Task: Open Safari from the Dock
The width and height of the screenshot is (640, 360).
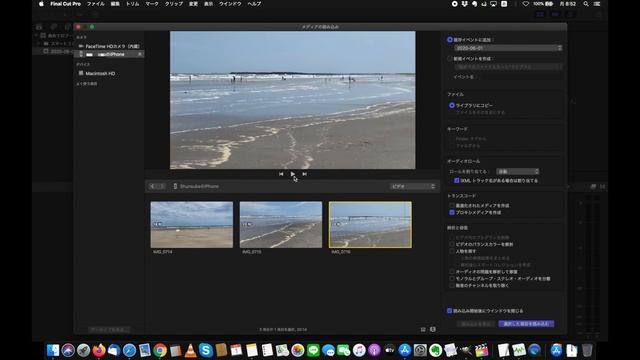Action: click(129, 350)
